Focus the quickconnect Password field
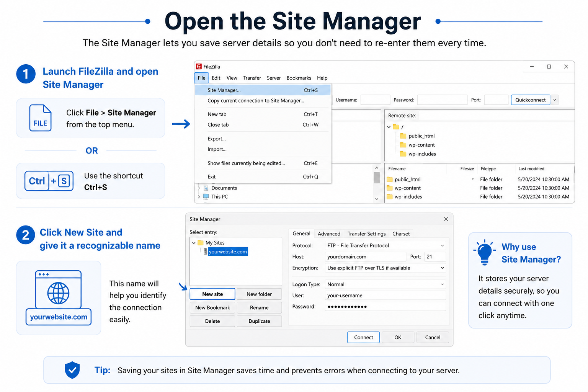This screenshot has height=392, width=588. [x=442, y=100]
